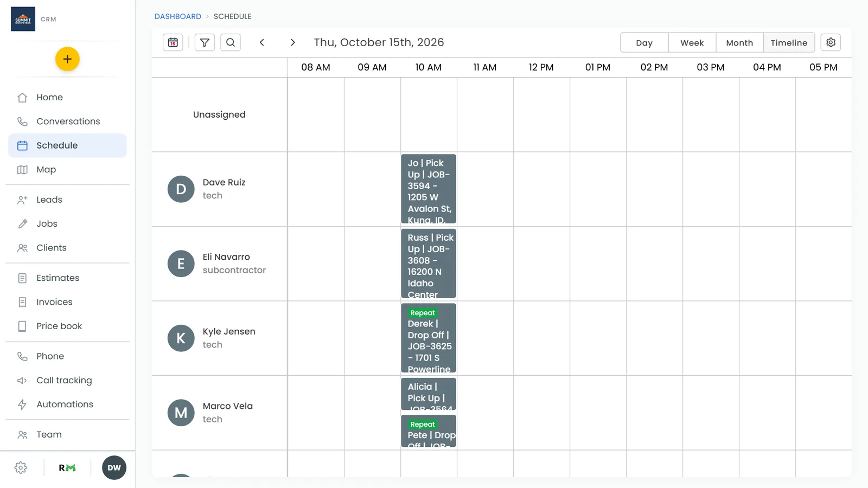This screenshot has height=488, width=868.
Task: Open Estimates in the sidebar
Action: (x=67, y=278)
